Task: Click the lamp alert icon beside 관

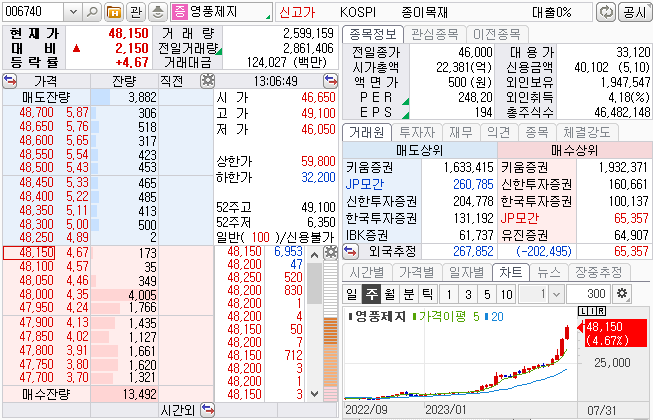Action: 157,12
